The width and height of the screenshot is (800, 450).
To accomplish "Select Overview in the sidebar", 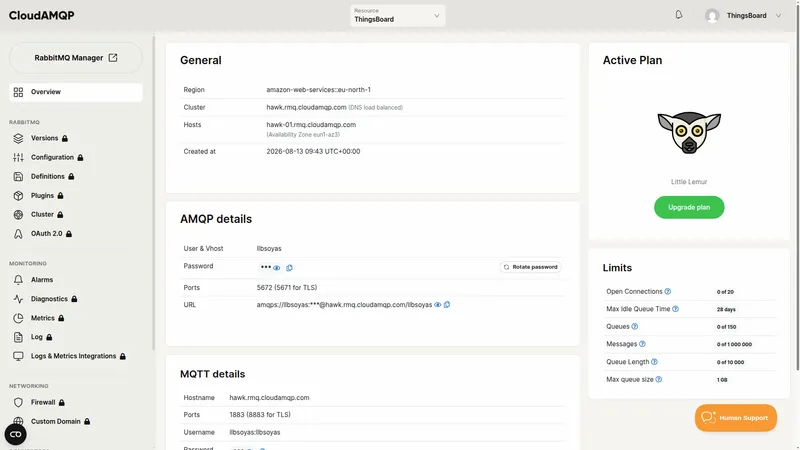I will pyautogui.click(x=76, y=92).
